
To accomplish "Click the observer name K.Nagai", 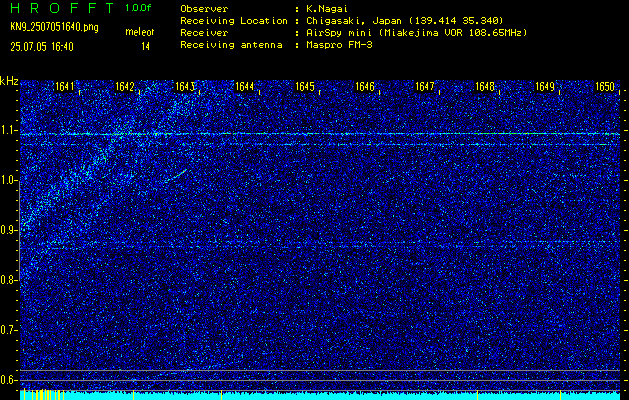I will coord(327,9).
